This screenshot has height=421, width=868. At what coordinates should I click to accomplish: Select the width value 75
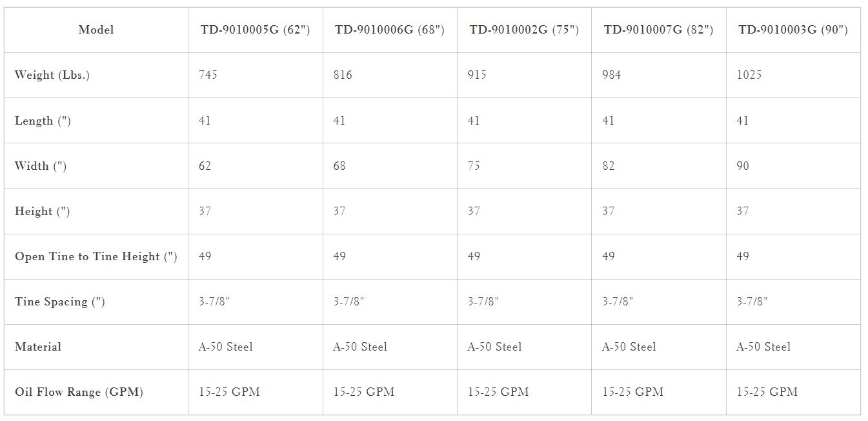pos(474,166)
